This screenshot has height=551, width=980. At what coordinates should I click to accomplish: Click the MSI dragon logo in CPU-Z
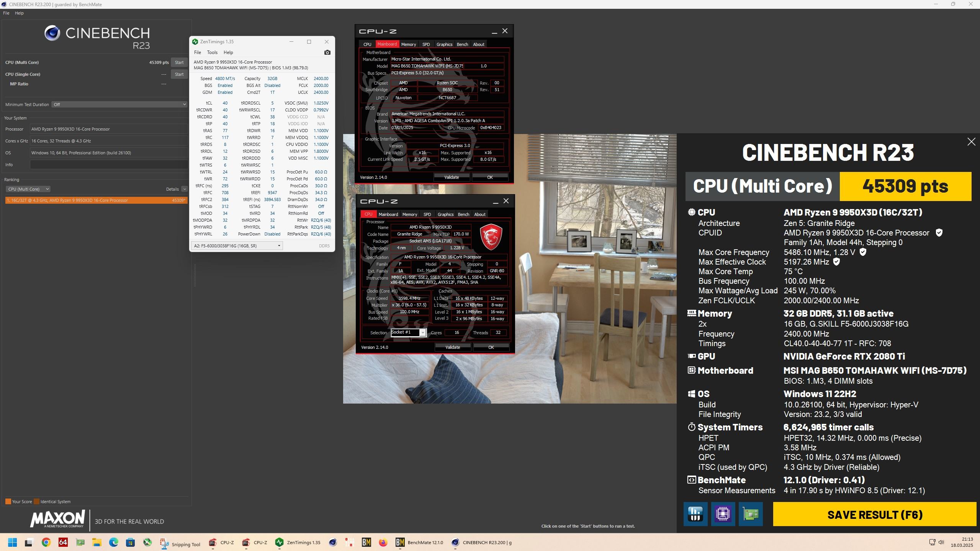491,237
